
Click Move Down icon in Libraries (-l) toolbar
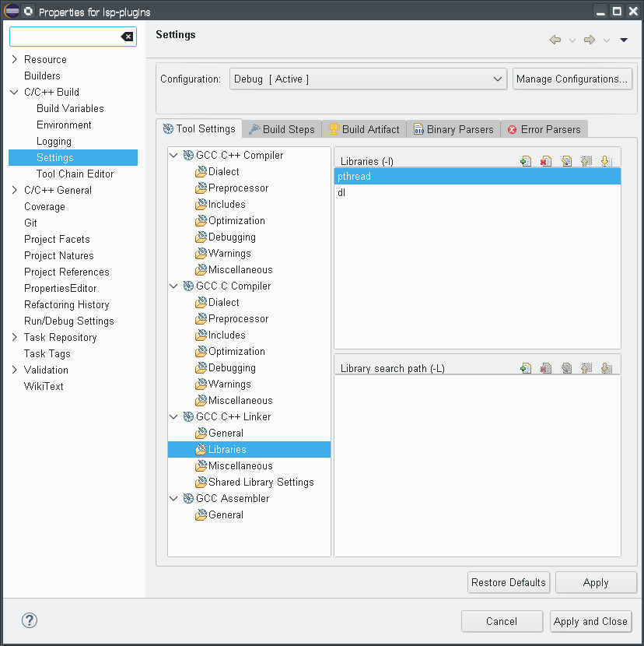607,161
